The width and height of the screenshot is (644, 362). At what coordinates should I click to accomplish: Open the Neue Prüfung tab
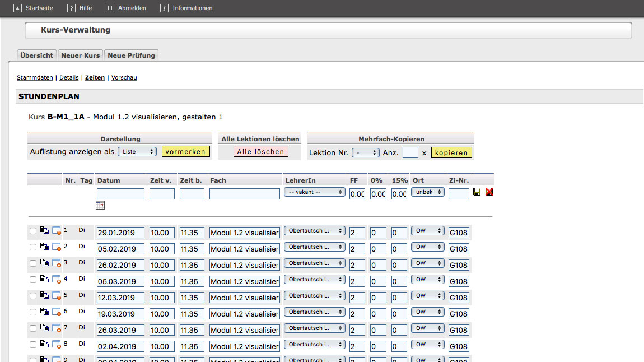pos(132,55)
